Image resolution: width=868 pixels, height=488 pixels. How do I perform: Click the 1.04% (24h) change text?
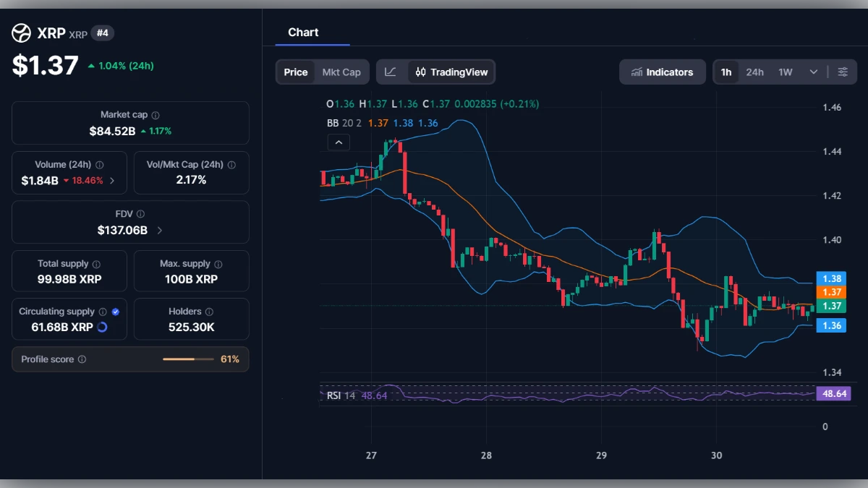click(125, 66)
